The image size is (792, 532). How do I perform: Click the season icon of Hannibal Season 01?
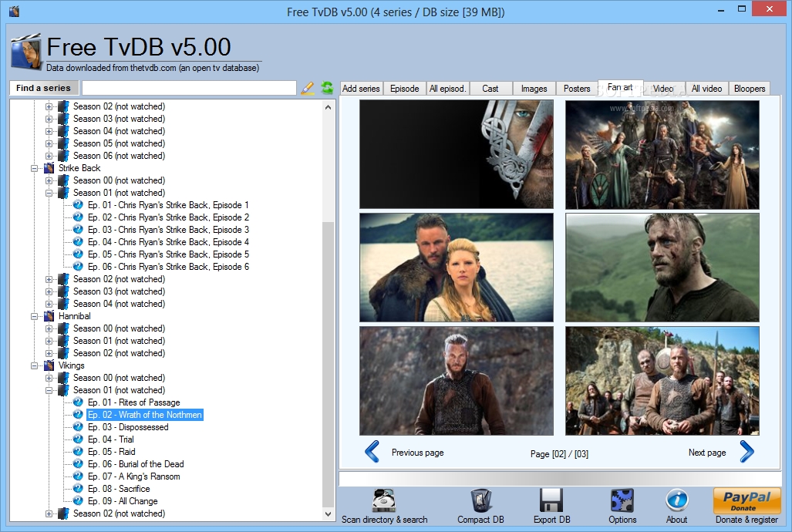[64, 341]
